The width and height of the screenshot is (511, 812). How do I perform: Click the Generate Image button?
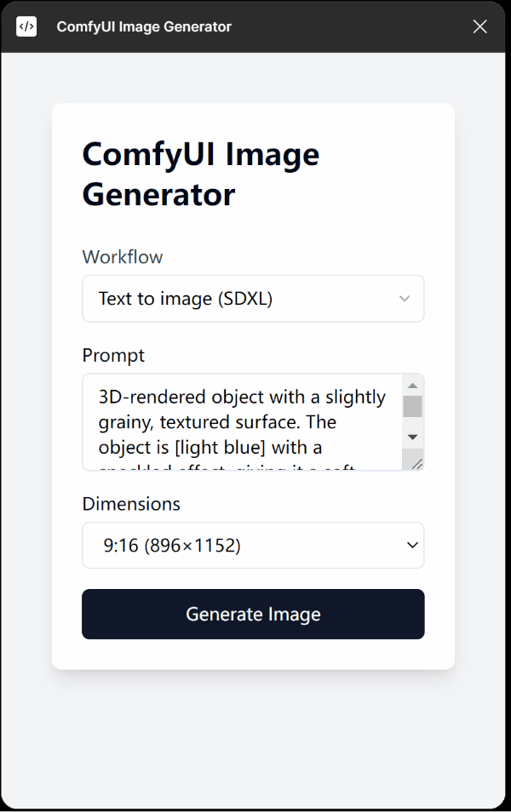[253, 615]
